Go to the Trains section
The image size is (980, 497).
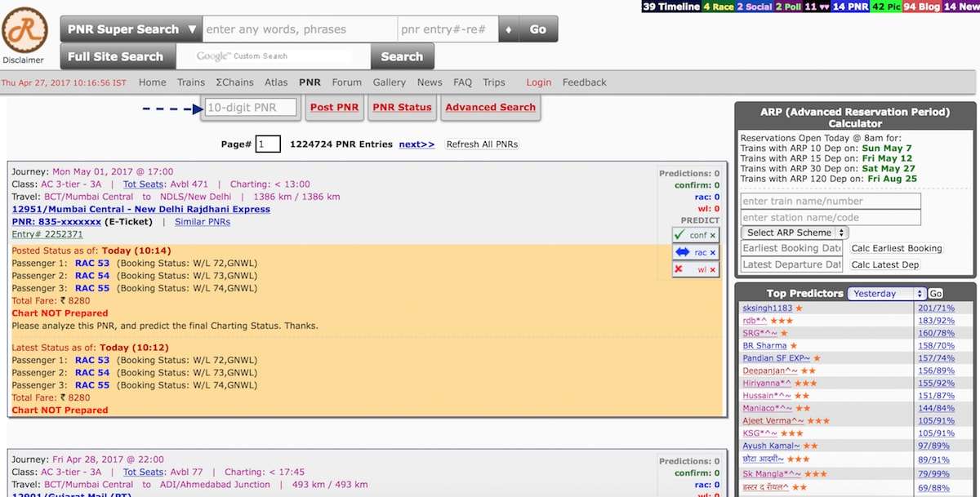pyautogui.click(x=191, y=82)
